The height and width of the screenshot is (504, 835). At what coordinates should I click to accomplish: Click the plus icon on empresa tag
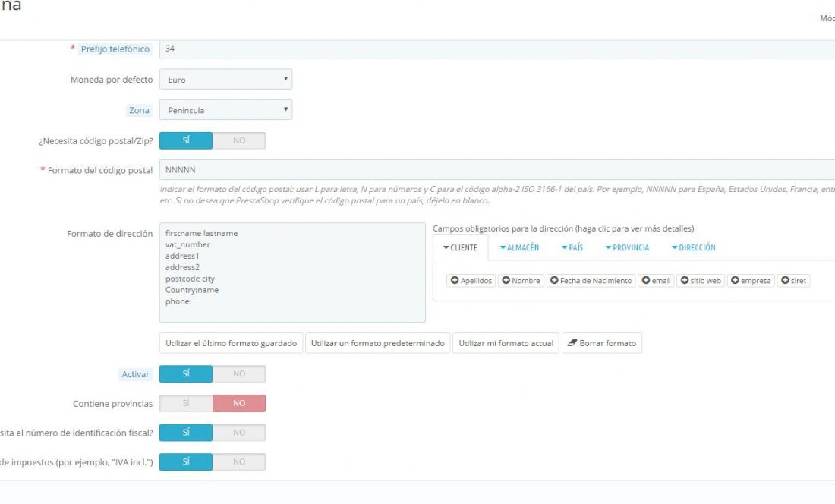click(735, 280)
